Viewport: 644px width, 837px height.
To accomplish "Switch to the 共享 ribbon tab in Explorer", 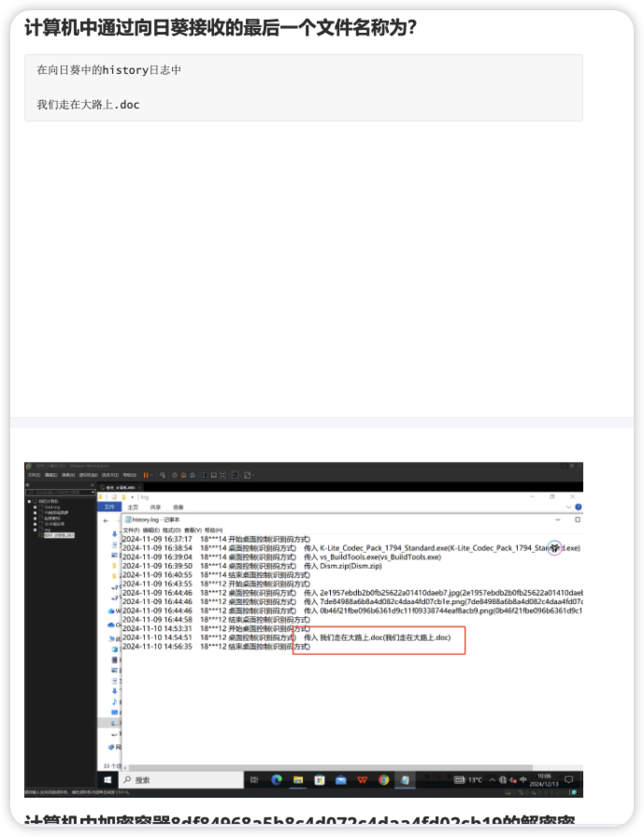I will coord(153,507).
